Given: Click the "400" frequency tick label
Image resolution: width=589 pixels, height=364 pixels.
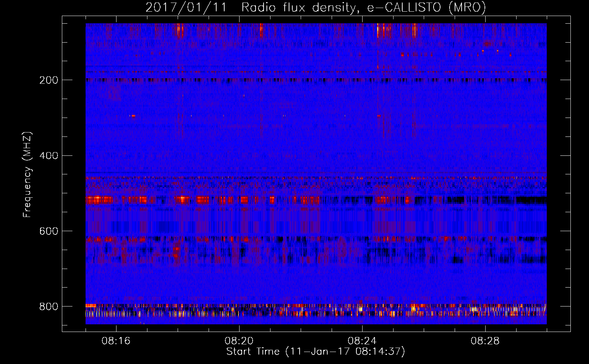Looking at the screenshot, I should (49, 156).
